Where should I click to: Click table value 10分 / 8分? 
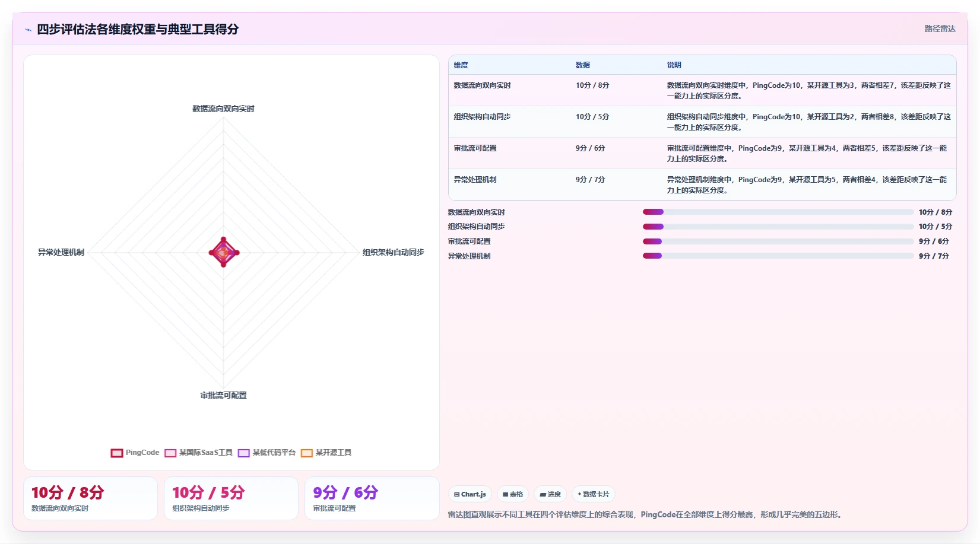click(592, 85)
